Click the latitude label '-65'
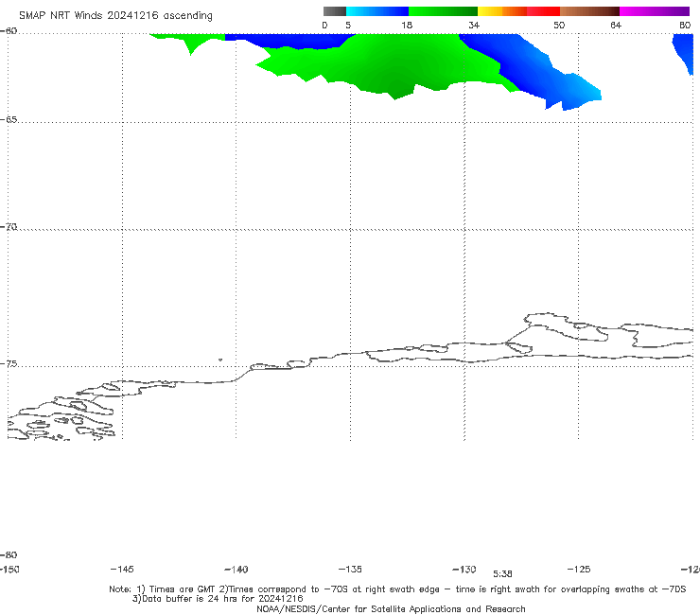This screenshot has width=700, height=615. (x=9, y=120)
